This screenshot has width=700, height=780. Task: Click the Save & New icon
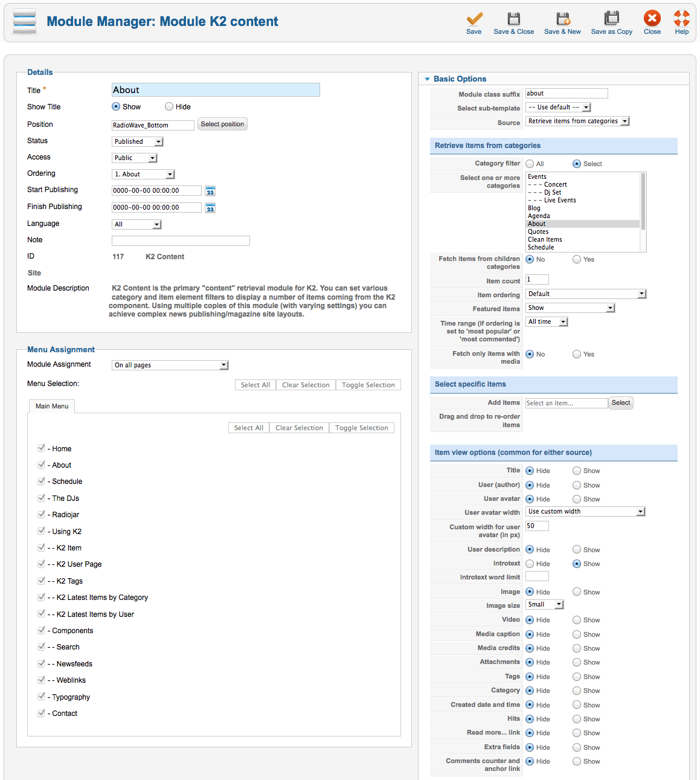(563, 18)
